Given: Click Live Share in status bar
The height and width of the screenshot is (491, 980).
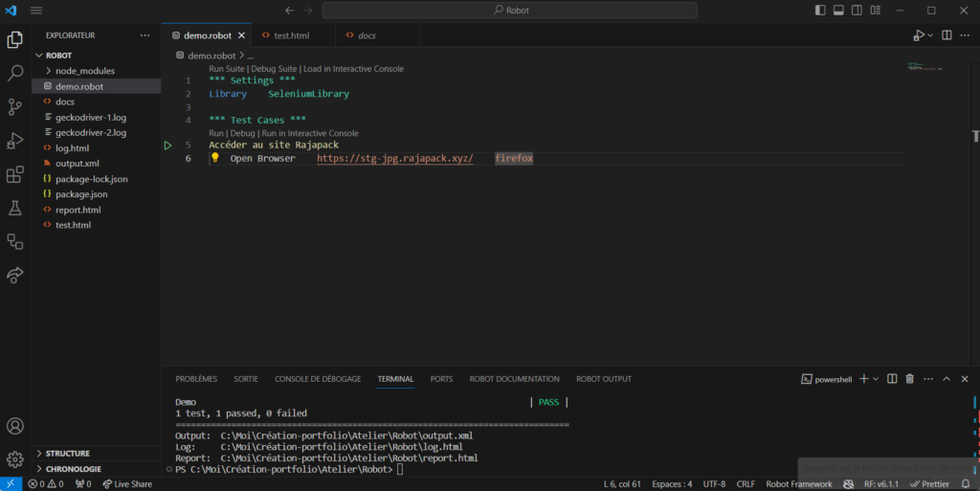Looking at the screenshot, I should point(127,483).
